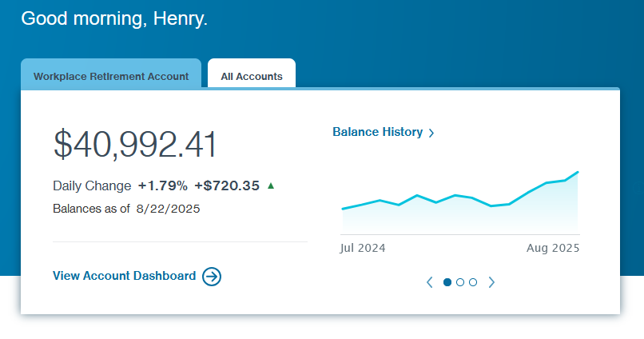Select the first filled carousel dot

point(447,282)
